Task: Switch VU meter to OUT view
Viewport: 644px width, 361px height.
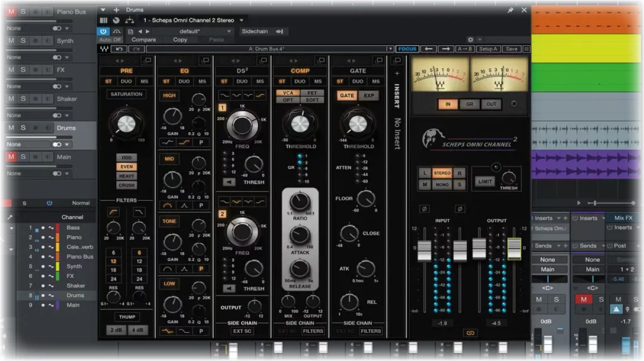Action: [x=491, y=104]
